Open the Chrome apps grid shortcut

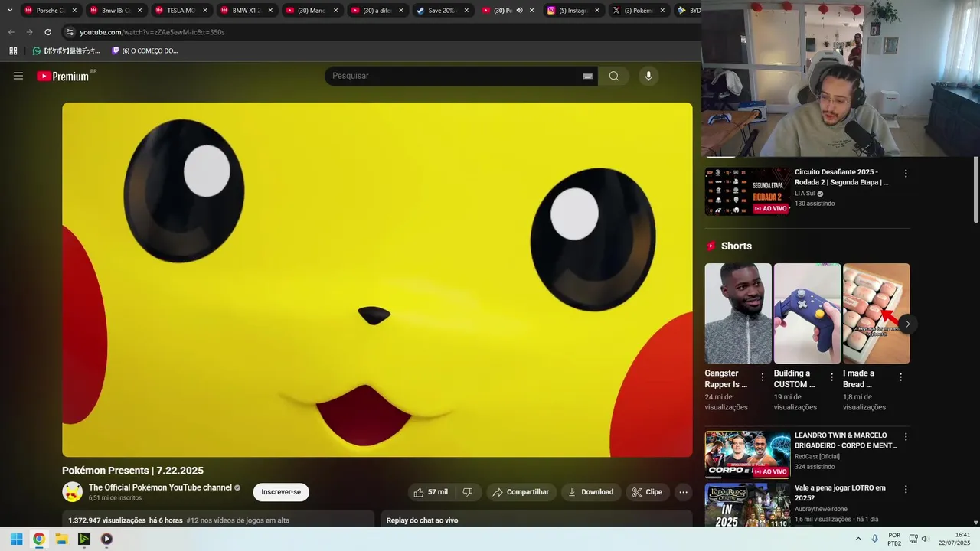pos(13,51)
